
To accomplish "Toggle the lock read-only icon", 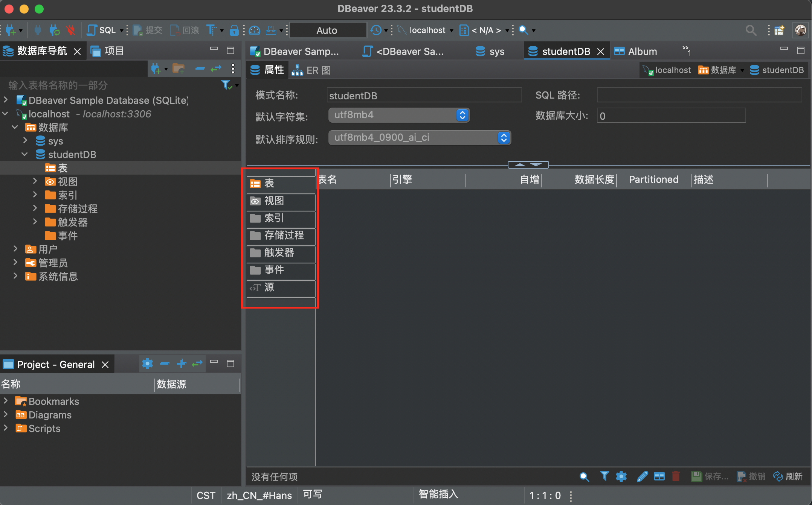I will pos(234,30).
